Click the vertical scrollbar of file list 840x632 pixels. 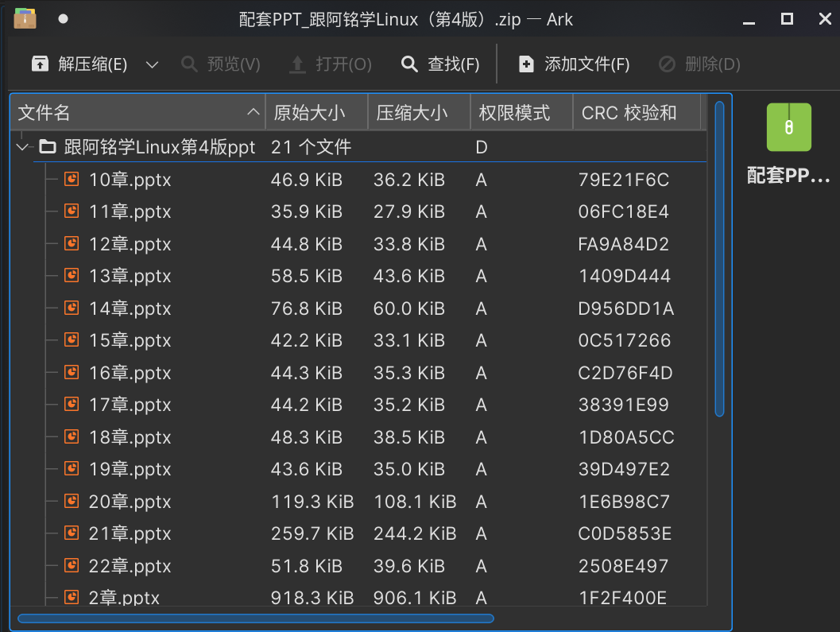[719, 259]
